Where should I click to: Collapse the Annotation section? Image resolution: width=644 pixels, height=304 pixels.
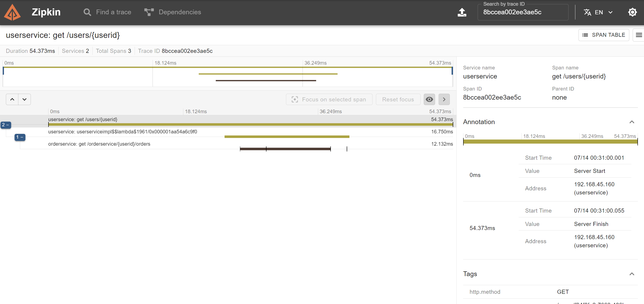(632, 122)
